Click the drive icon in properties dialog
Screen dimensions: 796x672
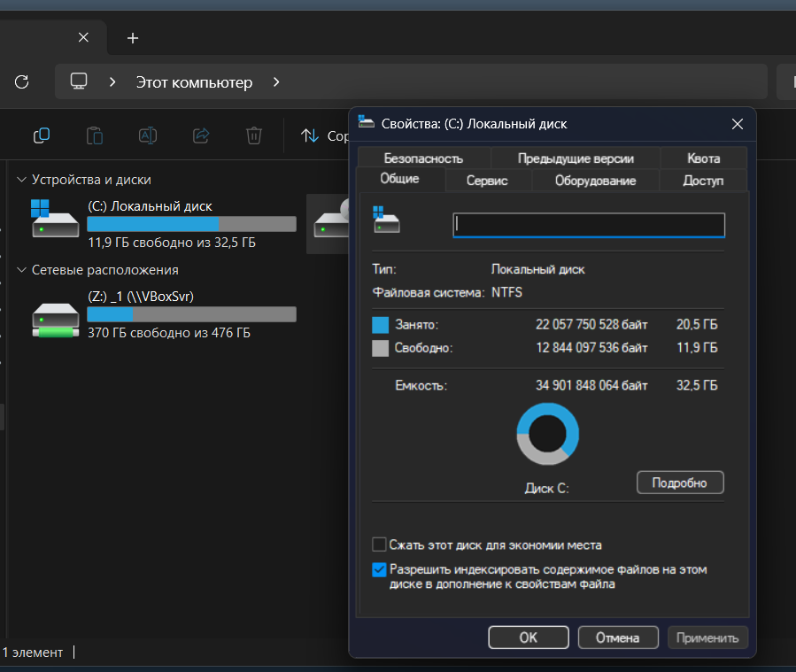coord(386,220)
